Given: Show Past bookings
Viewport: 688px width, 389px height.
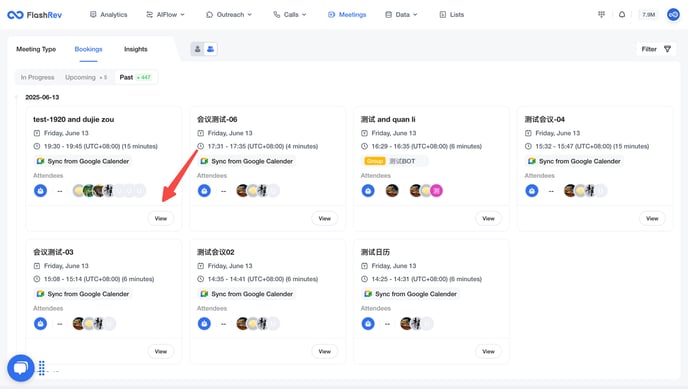Looking at the screenshot, I should click(x=135, y=77).
